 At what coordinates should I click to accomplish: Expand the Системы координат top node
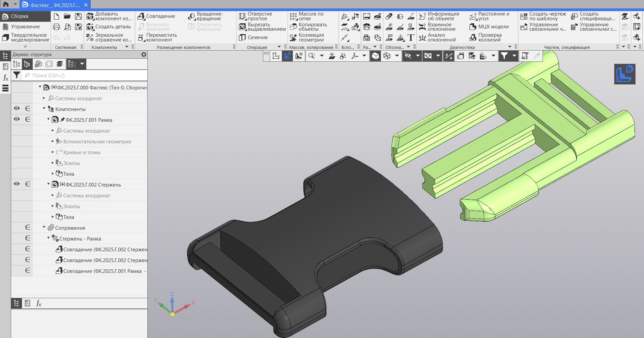point(44,98)
